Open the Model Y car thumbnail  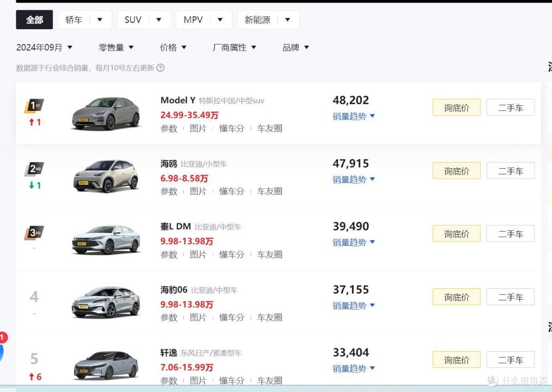pyautogui.click(x=106, y=113)
